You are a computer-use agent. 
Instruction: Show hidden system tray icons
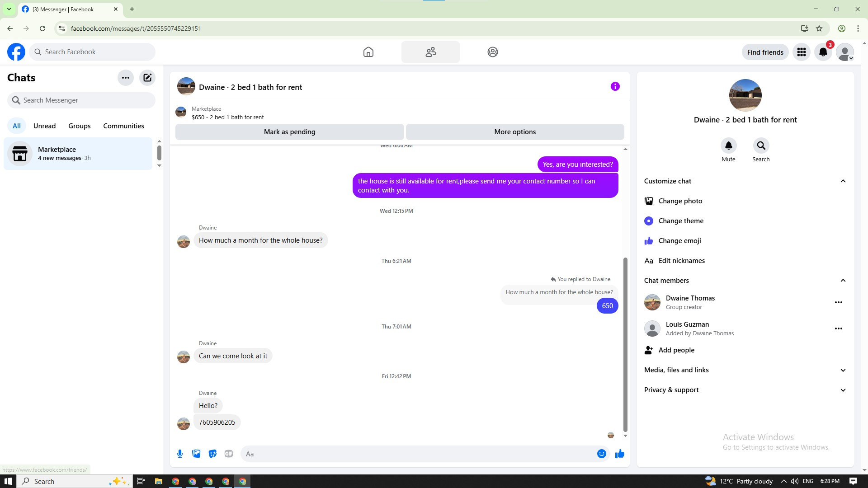(x=783, y=481)
